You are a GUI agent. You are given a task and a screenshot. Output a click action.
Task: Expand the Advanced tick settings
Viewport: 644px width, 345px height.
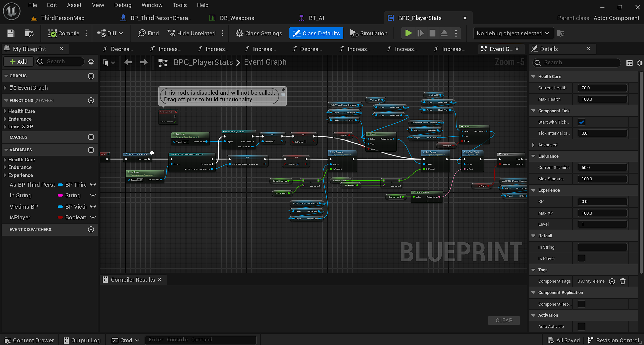[533, 145]
